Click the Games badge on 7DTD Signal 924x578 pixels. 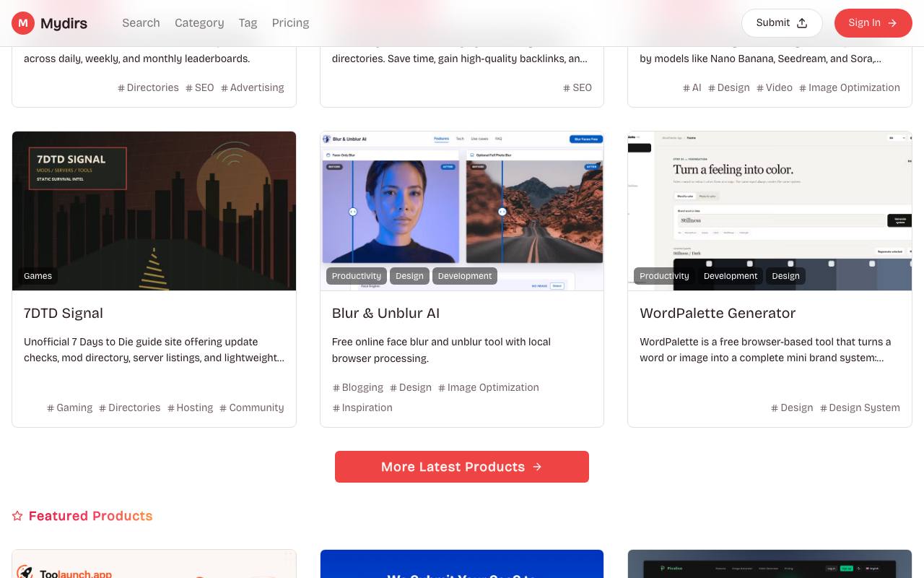38,276
